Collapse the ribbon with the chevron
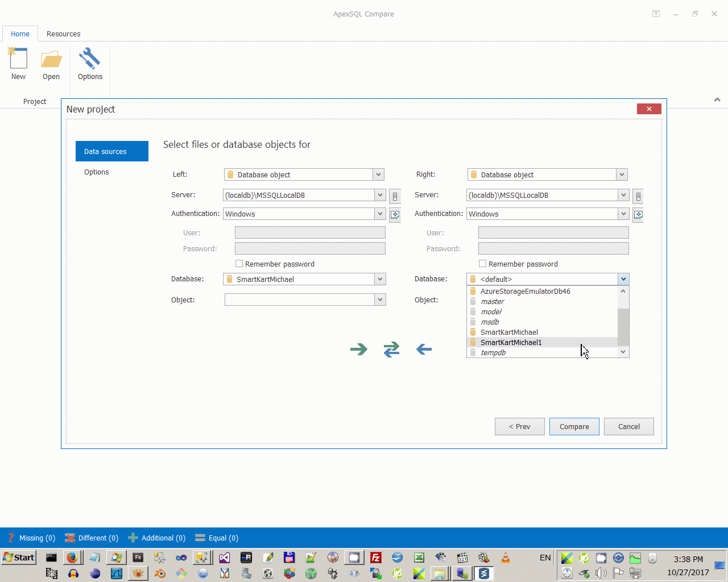 click(717, 99)
